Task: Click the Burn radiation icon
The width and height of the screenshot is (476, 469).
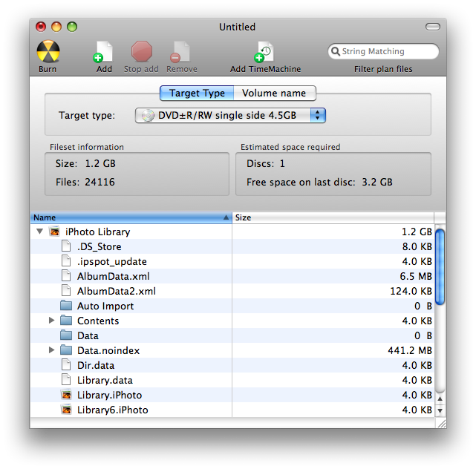Action: pyautogui.click(x=48, y=51)
